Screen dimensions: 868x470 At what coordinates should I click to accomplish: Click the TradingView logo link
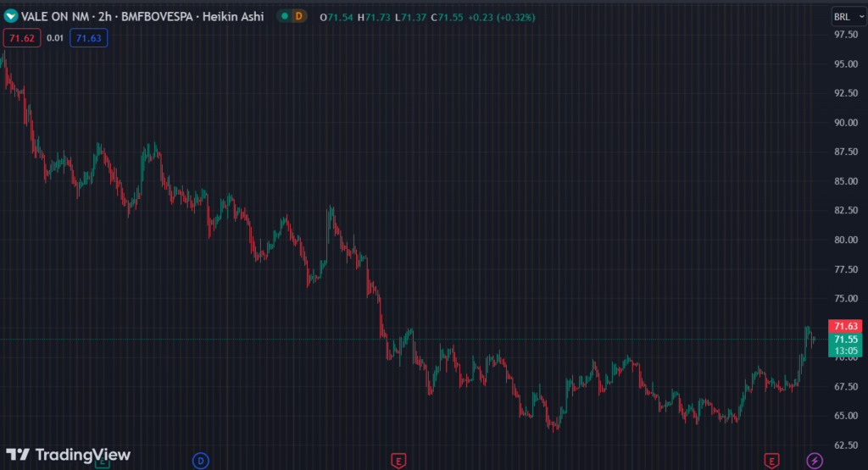pos(68,455)
